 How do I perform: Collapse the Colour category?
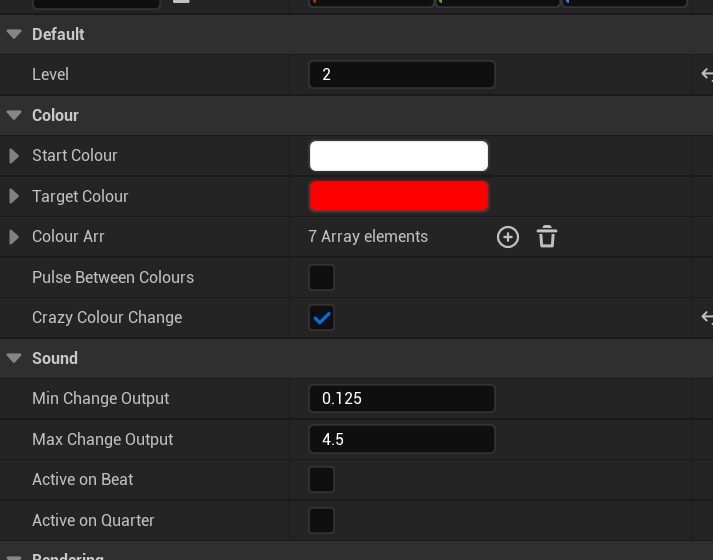pos(14,115)
